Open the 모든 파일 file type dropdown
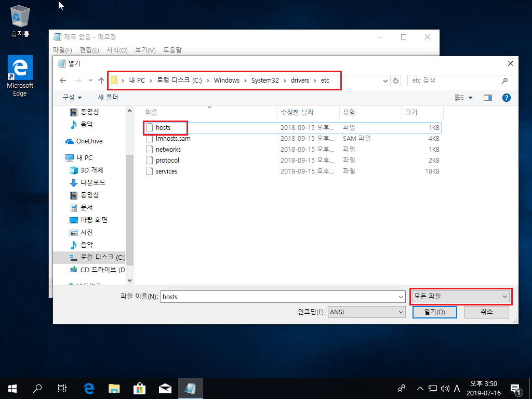 tap(460, 296)
